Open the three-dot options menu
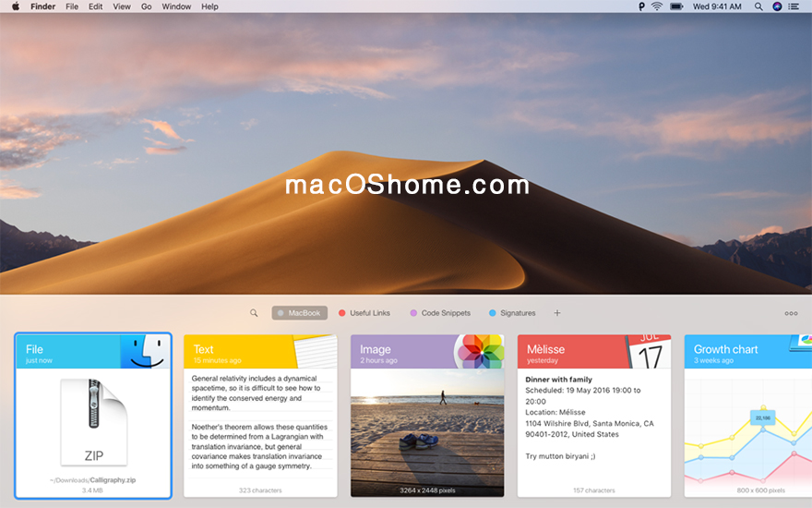 [x=791, y=313]
